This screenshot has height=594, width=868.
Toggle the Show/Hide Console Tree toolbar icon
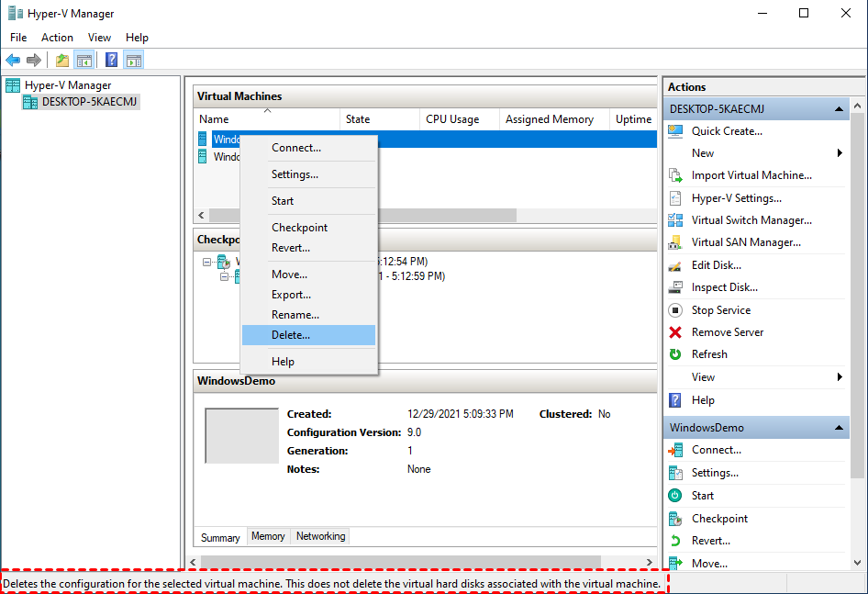84,60
